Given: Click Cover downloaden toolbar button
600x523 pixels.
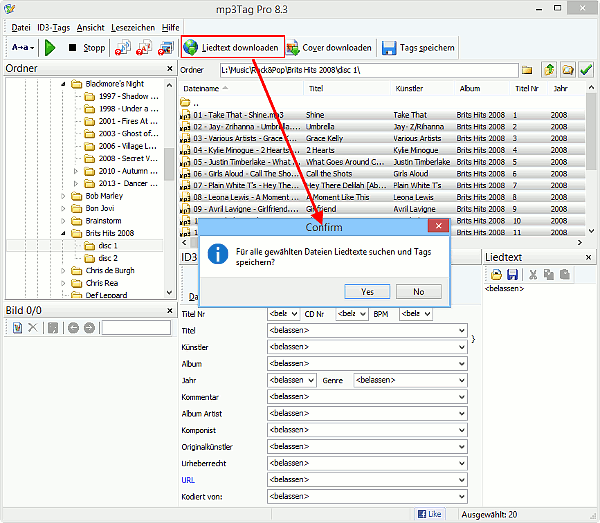Looking at the screenshot, I should [x=329, y=48].
